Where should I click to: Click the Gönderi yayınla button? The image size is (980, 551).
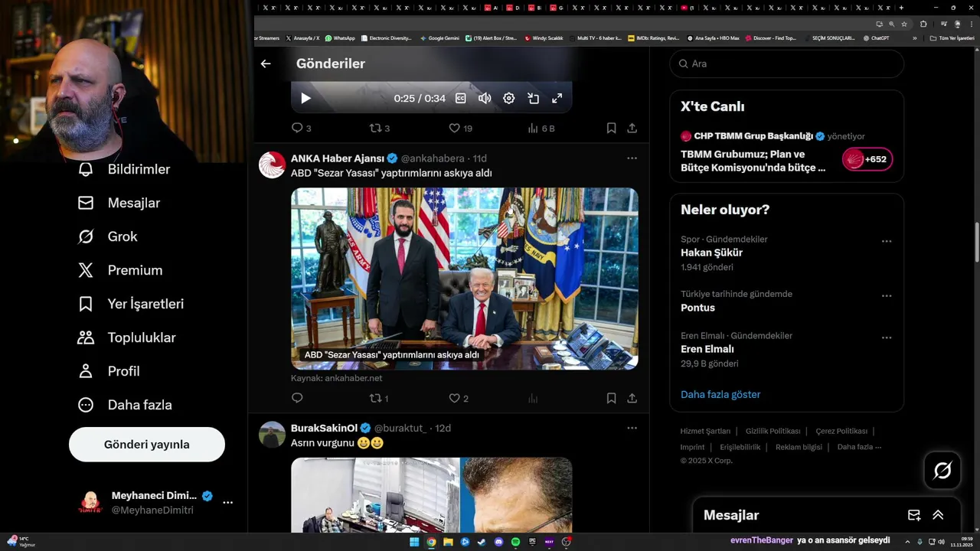coord(147,445)
